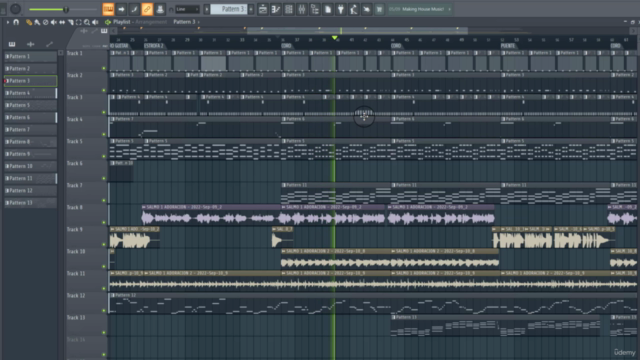640x360 pixels.
Task: Open the Channel rack icon
Action: point(289,9)
